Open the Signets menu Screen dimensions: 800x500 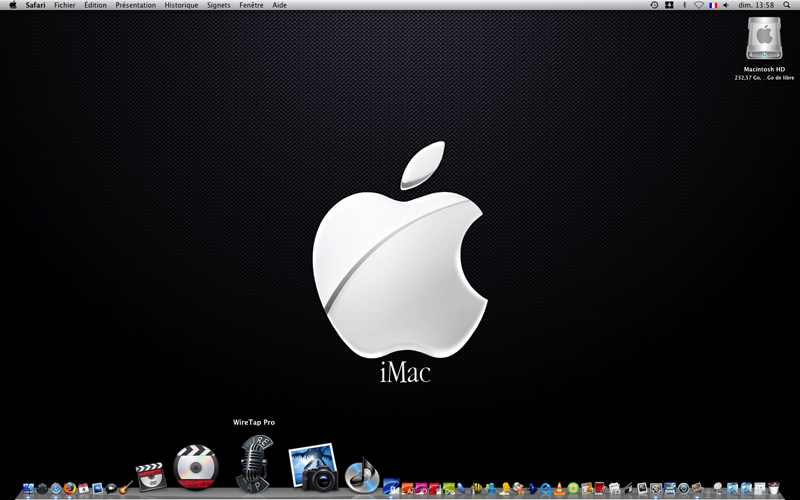click(218, 5)
